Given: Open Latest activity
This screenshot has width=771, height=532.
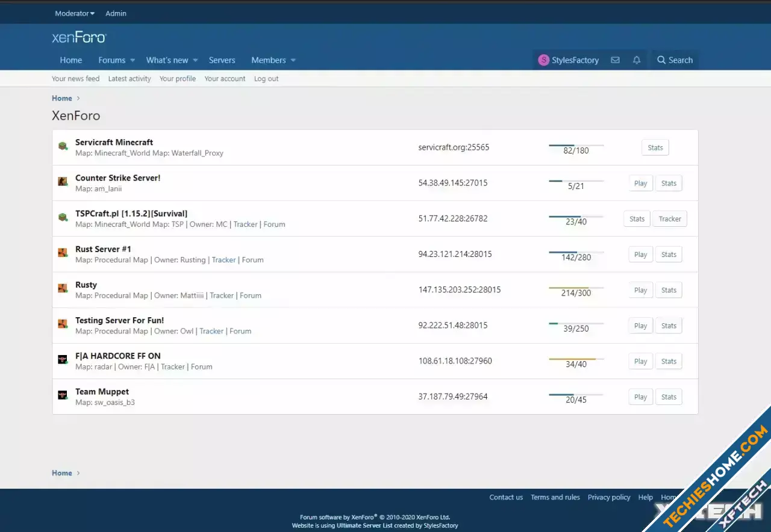Looking at the screenshot, I should coord(130,79).
